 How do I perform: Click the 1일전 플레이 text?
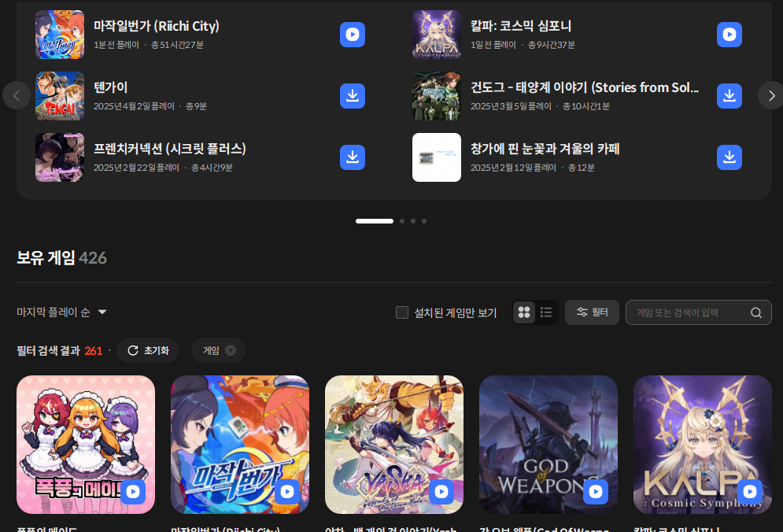pyautogui.click(x=493, y=45)
